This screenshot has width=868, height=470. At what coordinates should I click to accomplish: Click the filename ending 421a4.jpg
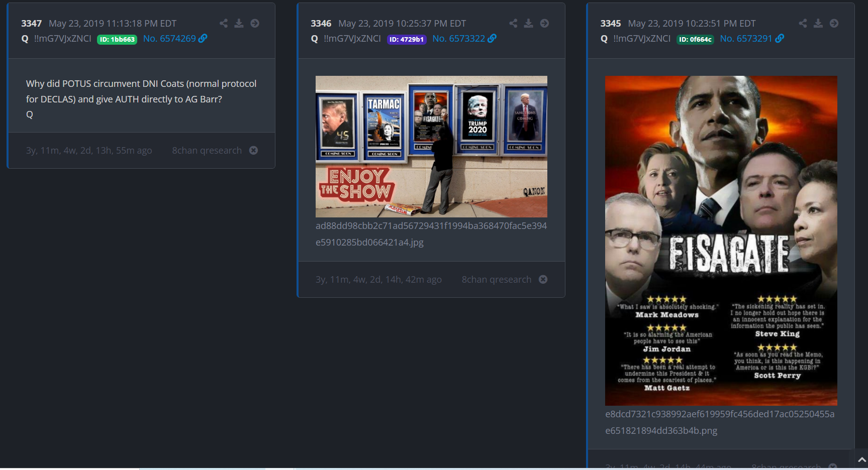click(x=431, y=234)
